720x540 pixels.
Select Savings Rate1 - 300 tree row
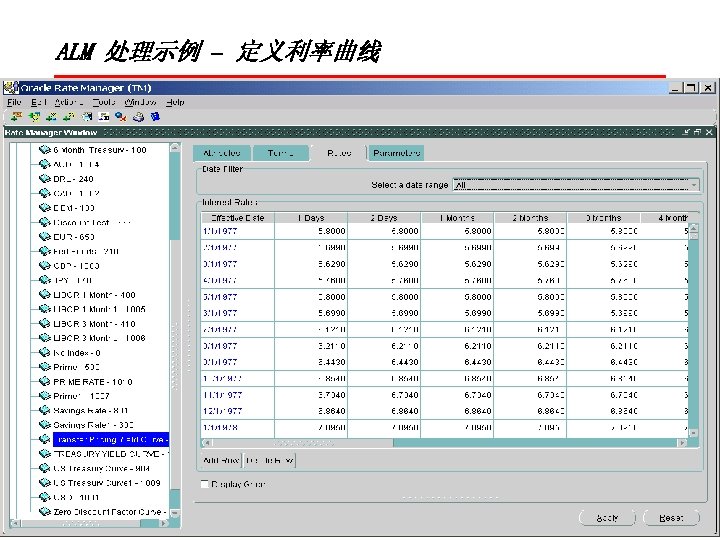point(93,425)
